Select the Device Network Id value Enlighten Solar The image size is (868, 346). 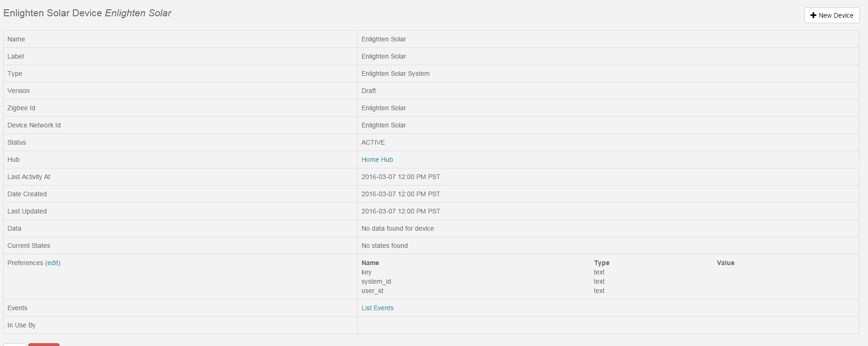pos(384,125)
